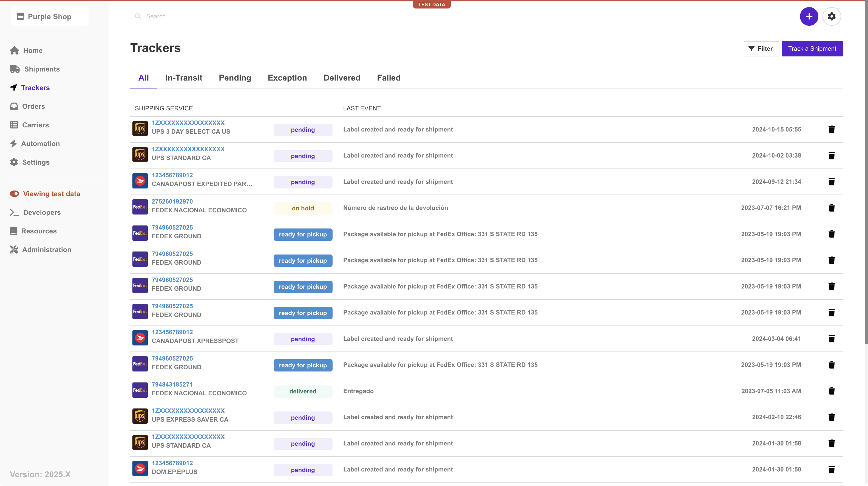This screenshot has height=486, width=868.
Task: Switch to the In-Transit tab
Action: (x=184, y=78)
